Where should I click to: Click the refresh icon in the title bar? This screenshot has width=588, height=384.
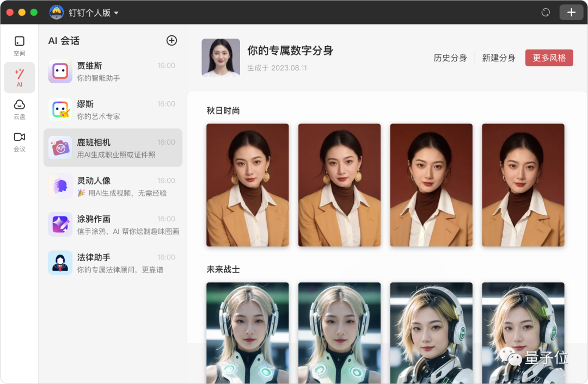[546, 11]
